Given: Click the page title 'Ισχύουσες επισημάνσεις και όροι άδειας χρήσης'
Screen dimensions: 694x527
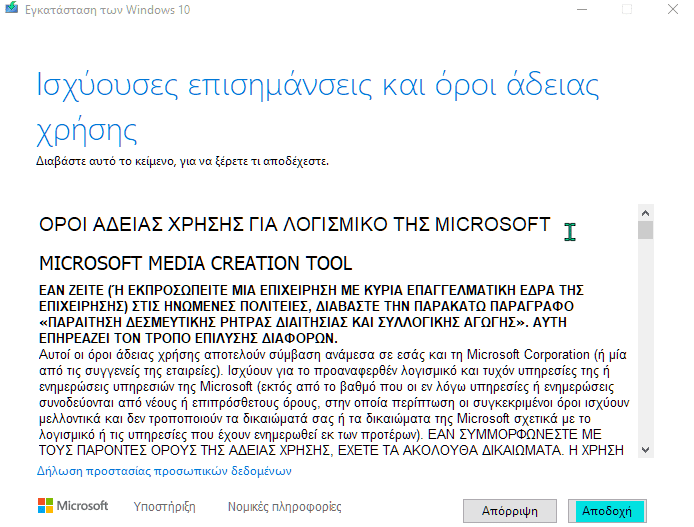Looking at the screenshot, I should 317,108.
